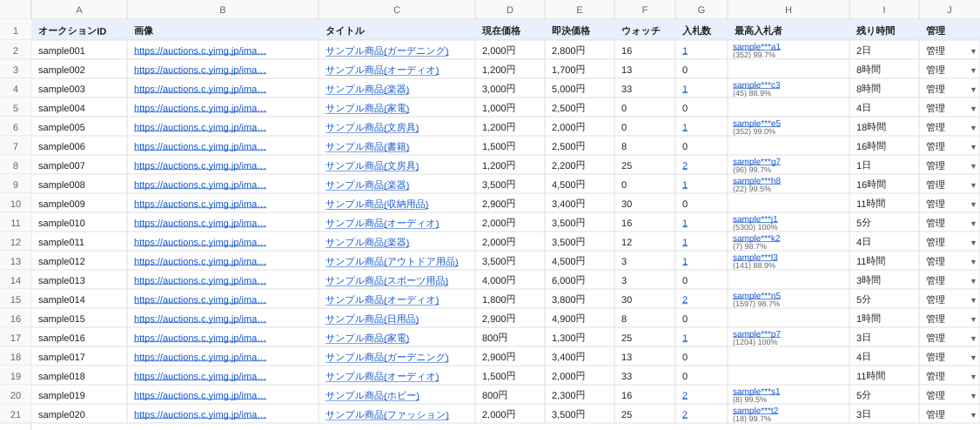Open the サンプル商品(スポーツ用品) title link

(x=387, y=280)
